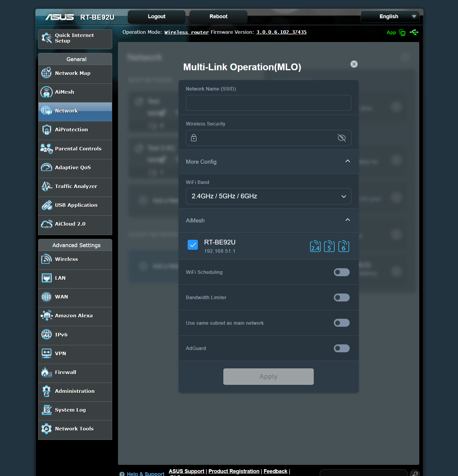The height and width of the screenshot is (476, 458).
Task: Uncheck the RT-BE92U AiMesh node checkbox
Action: [193, 245]
